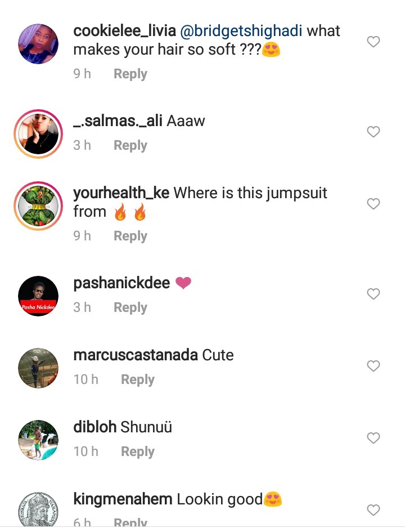Reply to pashanickdee's heart comment
The width and height of the screenshot is (405, 532).
point(130,308)
